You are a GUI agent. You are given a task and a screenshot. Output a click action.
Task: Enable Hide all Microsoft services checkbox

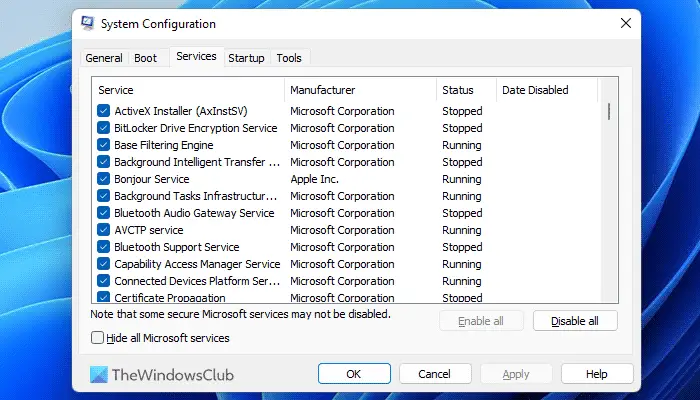click(97, 338)
